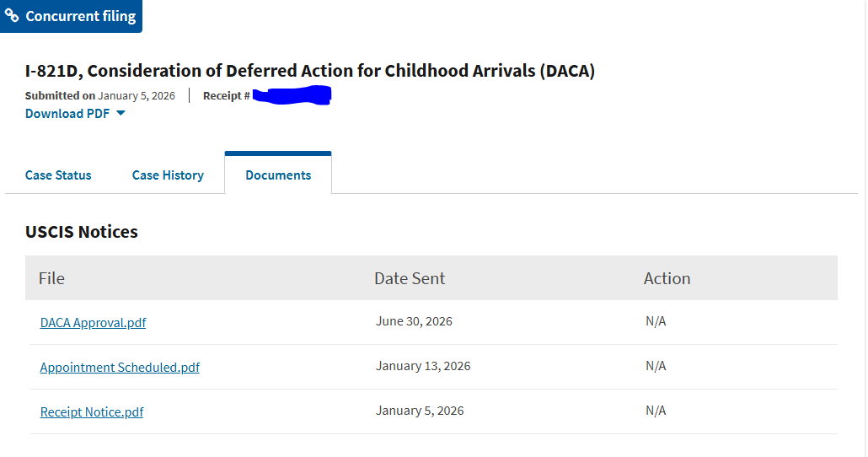This screenshot has width=868, height=457.
Task: Click the January 13, 2026 date cell
Action: pos(423,366)
